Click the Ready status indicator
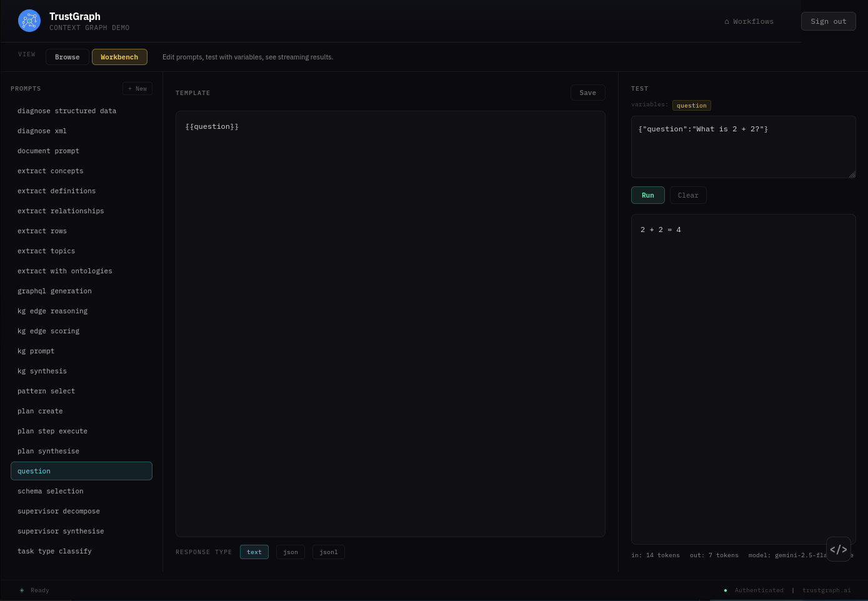Screen dimensions: 868x601 (34, 590)
